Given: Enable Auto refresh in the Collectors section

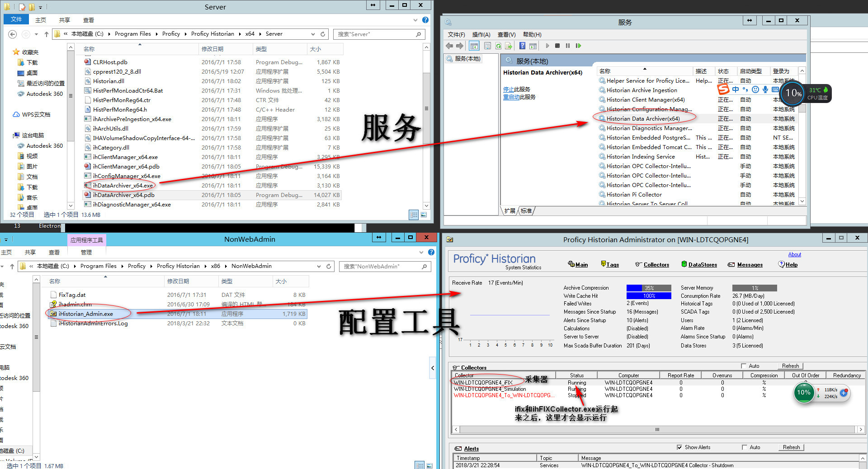Looking at the screenshot, I should pyautogui.click(x=744, y=366).
